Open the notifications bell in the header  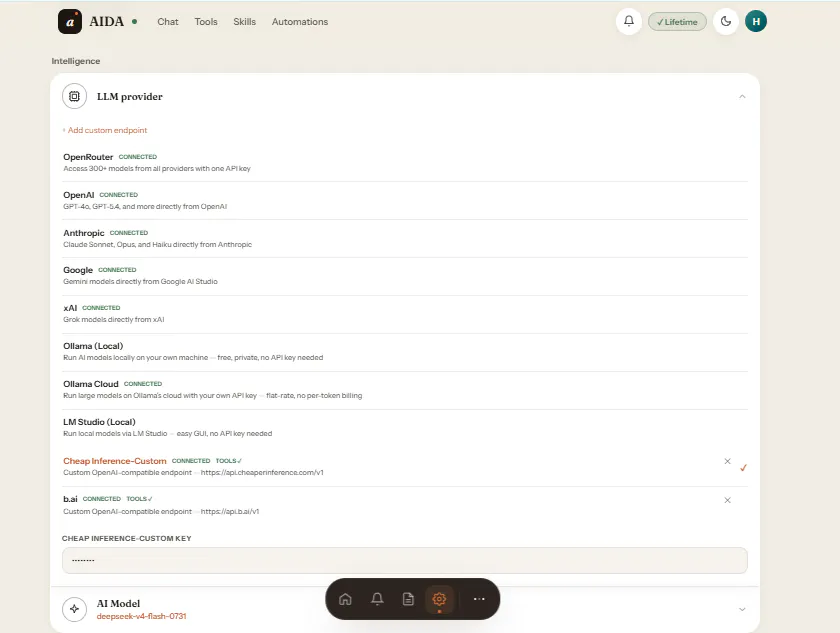click(x=629, y=21)
